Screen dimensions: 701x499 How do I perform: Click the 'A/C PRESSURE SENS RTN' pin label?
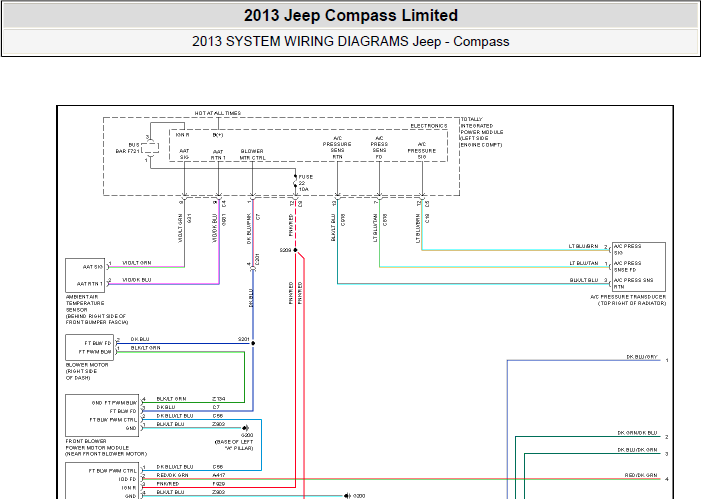tap(337, 148)
